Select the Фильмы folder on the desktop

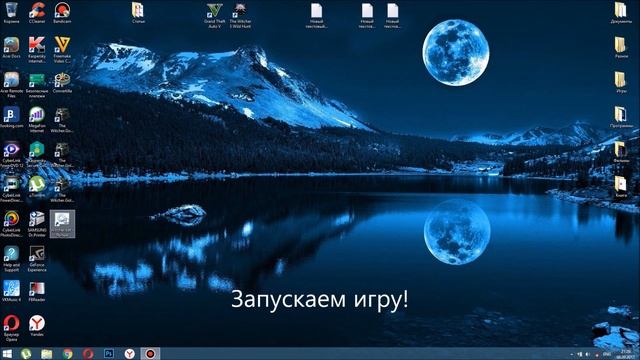(621, 152)
